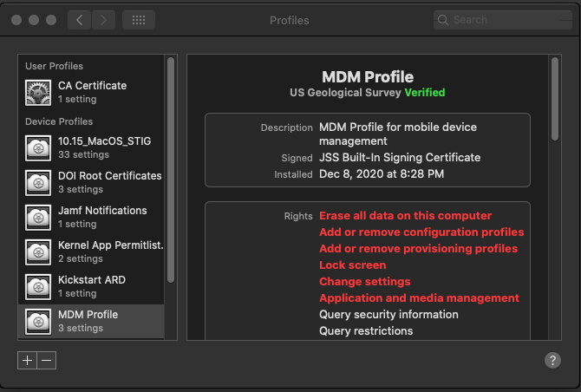Click 'Erase all data on this computer'

point(405,216)
